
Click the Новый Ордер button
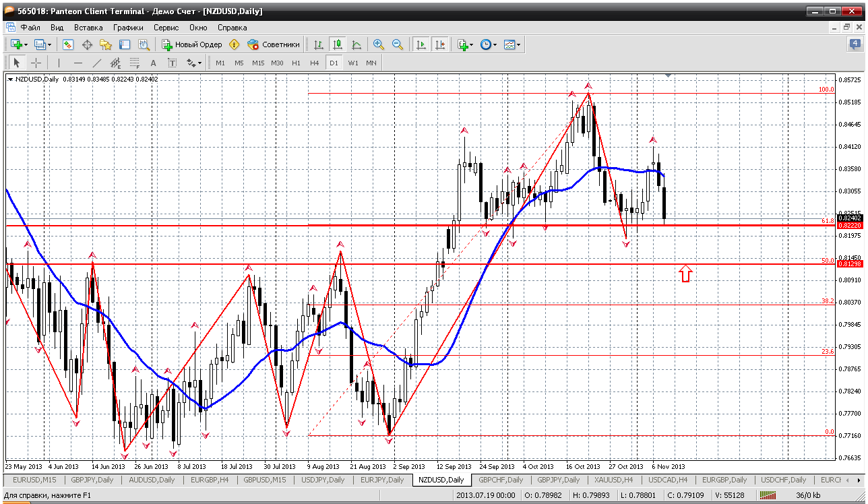[x=191, y=44]
